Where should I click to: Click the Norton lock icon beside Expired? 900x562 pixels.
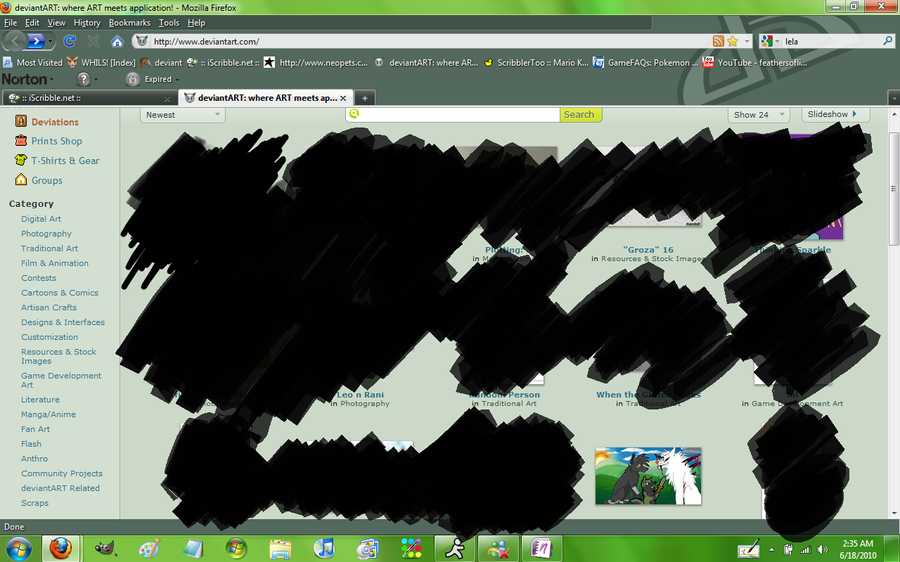133,79
